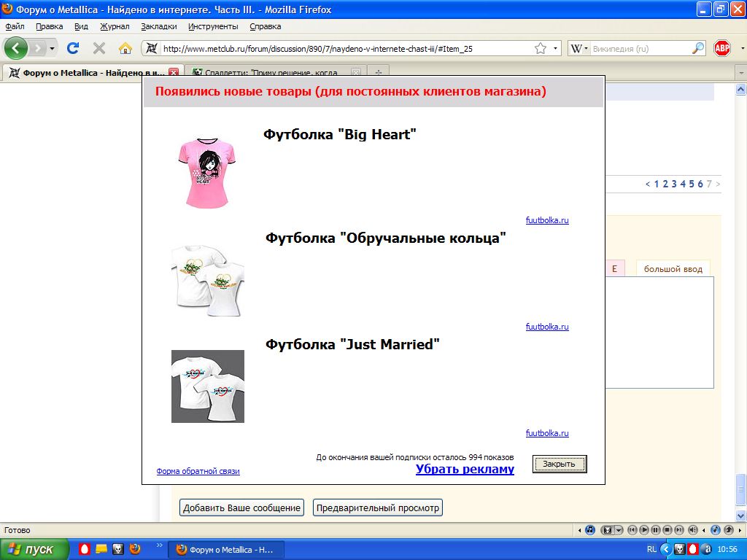Click the pink Big Heart t-shirt thumbnail

(207, 172)
